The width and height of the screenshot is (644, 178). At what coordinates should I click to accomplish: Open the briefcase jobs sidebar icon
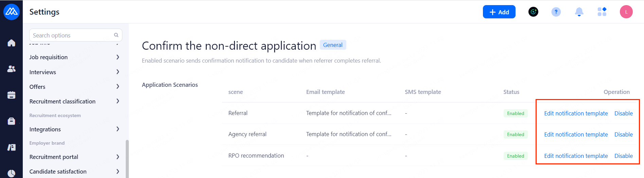tap(11, 121)
